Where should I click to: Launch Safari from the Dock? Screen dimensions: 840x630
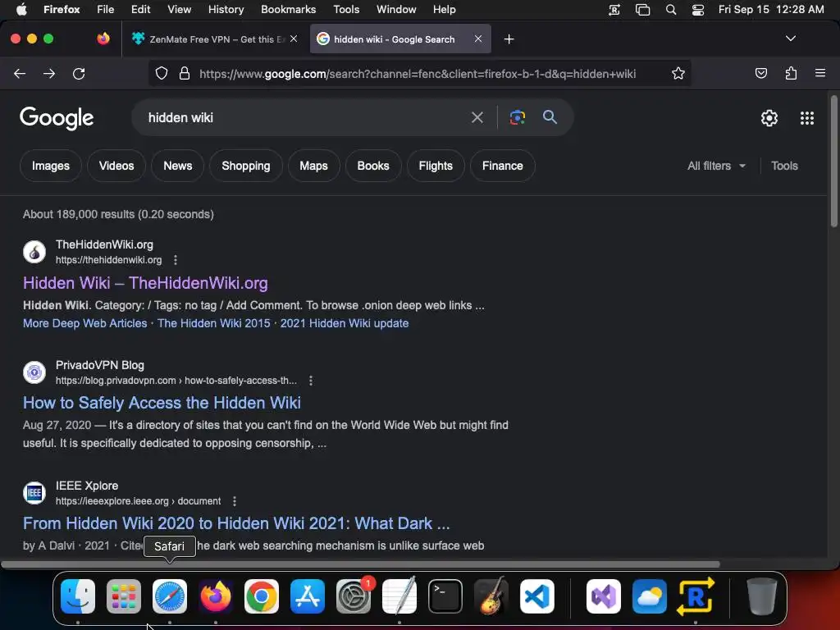click(x=170, y=596)
